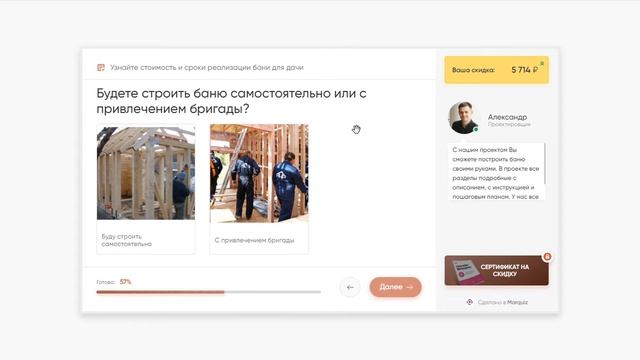Click the consultant message scrollbar
Image resolution: width=640 pixels, height=360 pixels.
point(545,163)
